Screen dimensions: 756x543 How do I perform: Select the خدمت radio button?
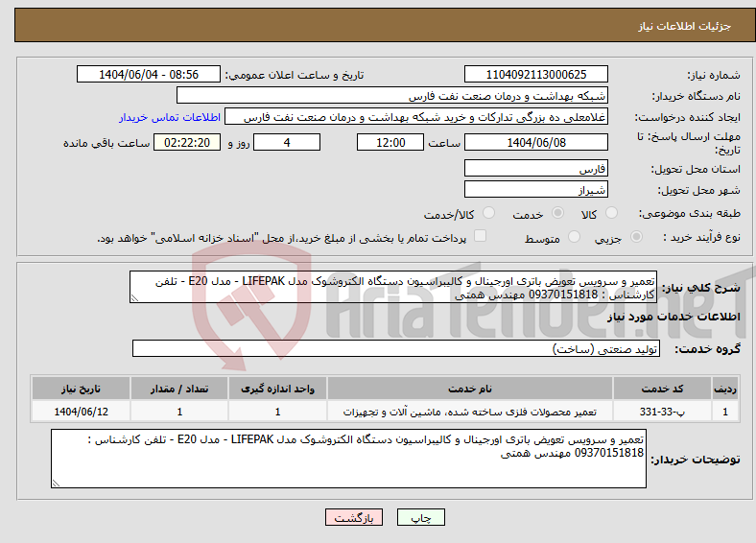(x=557, y=213)
